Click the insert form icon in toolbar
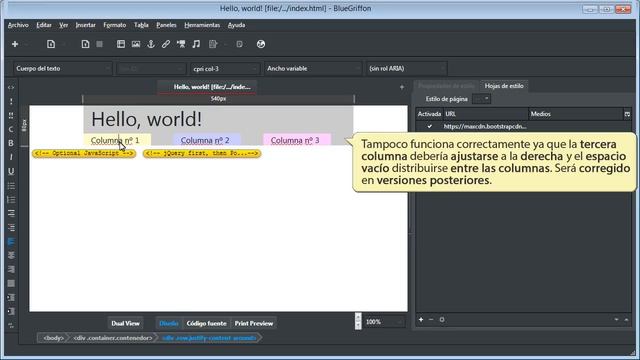Viewport: 640px width, 360px height. [213, 44]
